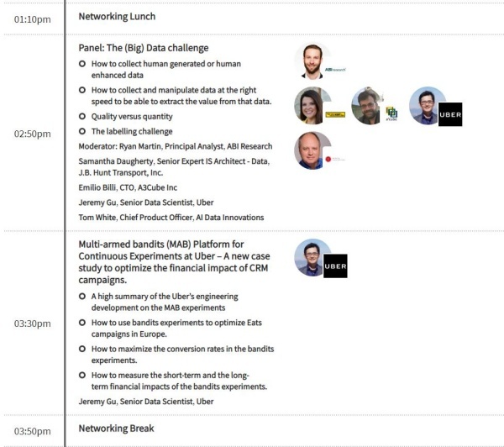Click Ryan Martin's moderator headshot photo
Image resolution: width=504 pixels, height=447 pixels.
[312, 60]
